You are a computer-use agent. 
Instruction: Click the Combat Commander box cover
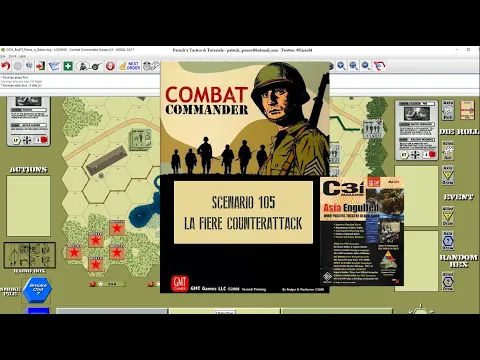[x=245, y=177]
